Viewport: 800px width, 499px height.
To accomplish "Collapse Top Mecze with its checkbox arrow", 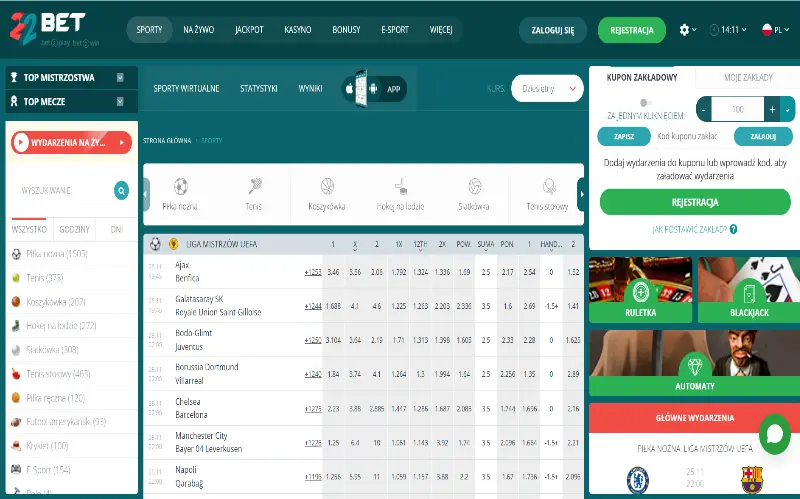I will click(120, 102).
